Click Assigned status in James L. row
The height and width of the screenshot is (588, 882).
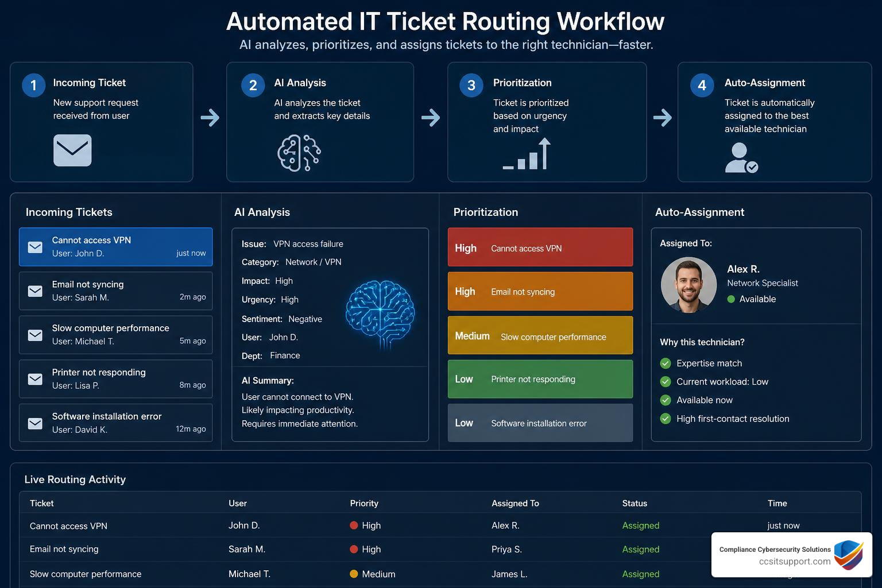pos(641,574)
